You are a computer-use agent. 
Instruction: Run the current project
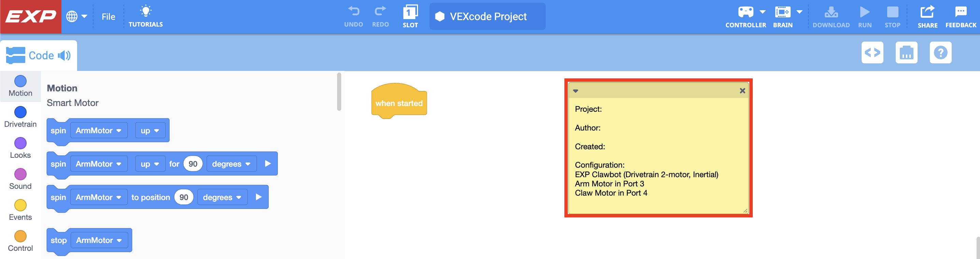(x=865, y=13)
